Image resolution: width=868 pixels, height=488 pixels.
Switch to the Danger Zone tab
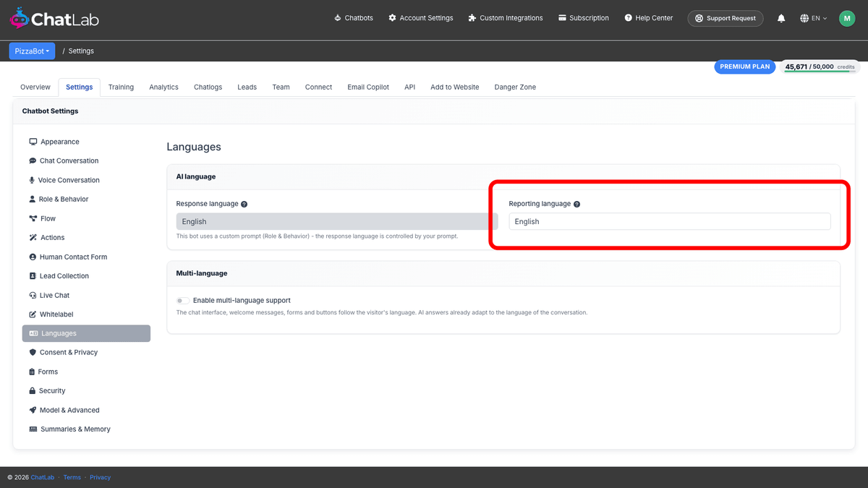click(x=515, y=87)
